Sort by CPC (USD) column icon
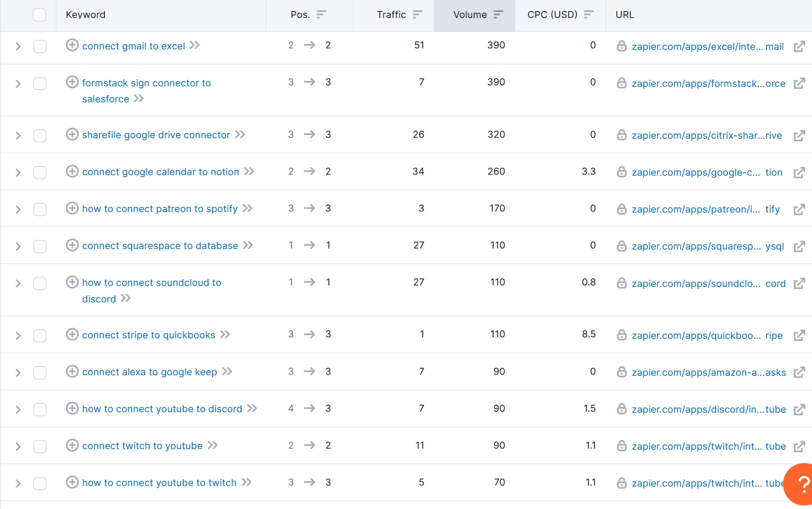The width and height of the screenshot is (812, 509). (588, 14)
